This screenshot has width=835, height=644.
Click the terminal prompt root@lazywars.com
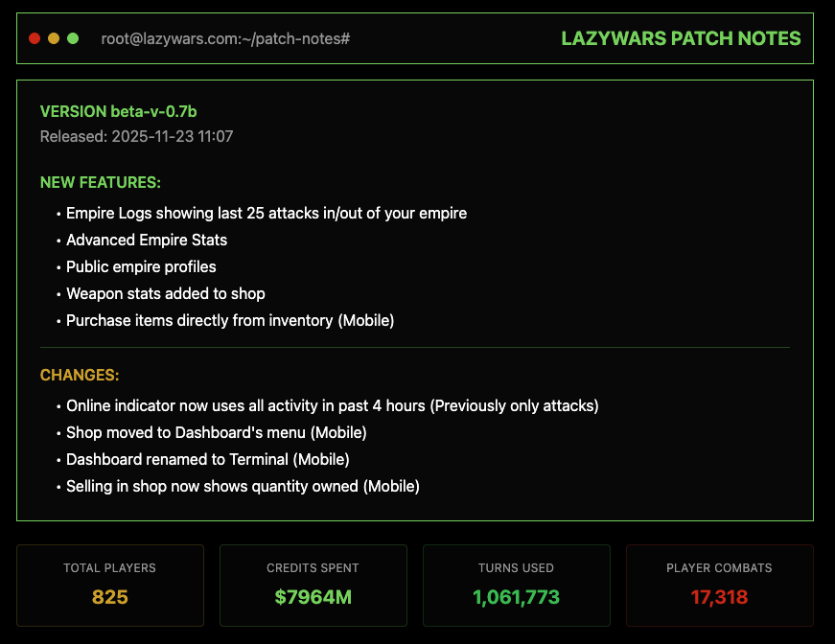[225, 39]
